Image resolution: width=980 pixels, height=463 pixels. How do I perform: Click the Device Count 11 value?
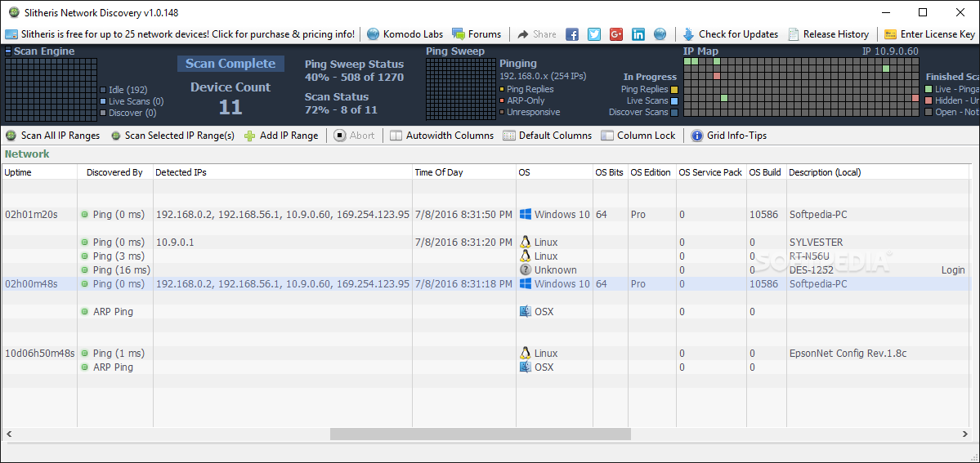pos(230,108)
